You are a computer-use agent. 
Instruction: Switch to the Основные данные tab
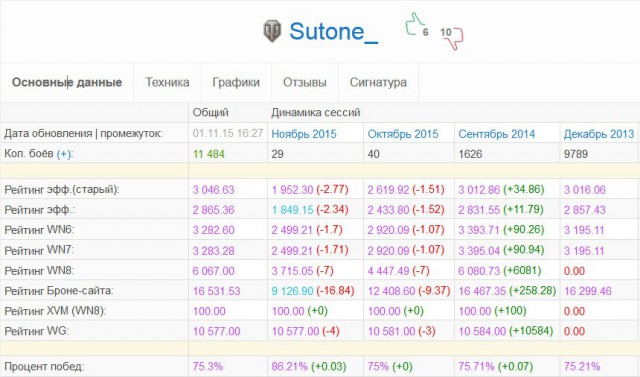pyautogui.click(x=67, y=82)
